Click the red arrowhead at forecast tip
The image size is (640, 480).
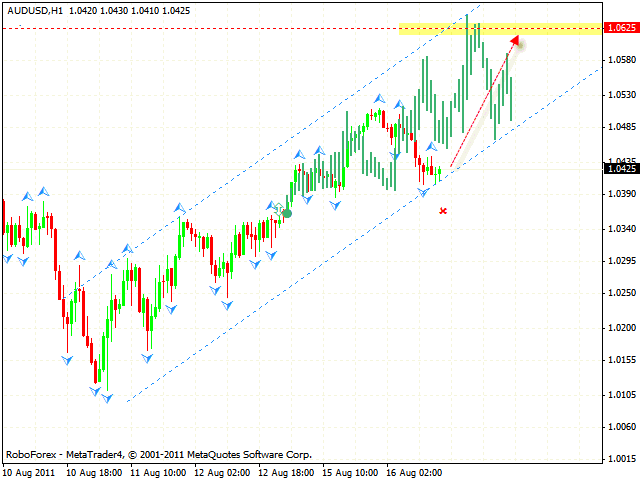click(516, 40)
